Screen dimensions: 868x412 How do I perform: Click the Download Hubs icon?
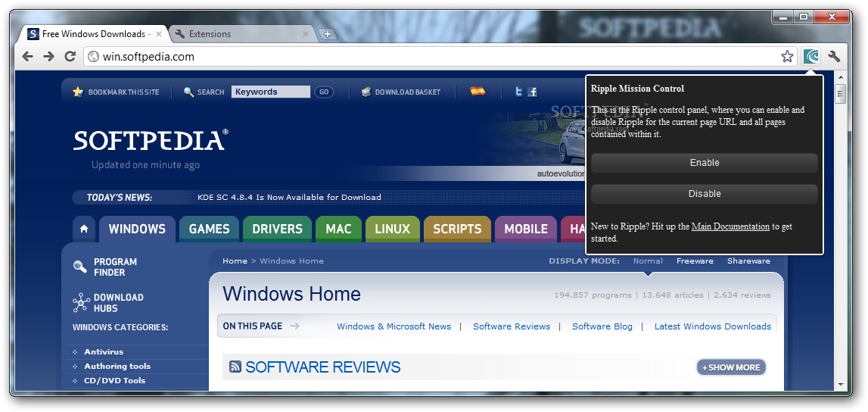[x=81, y=303]
